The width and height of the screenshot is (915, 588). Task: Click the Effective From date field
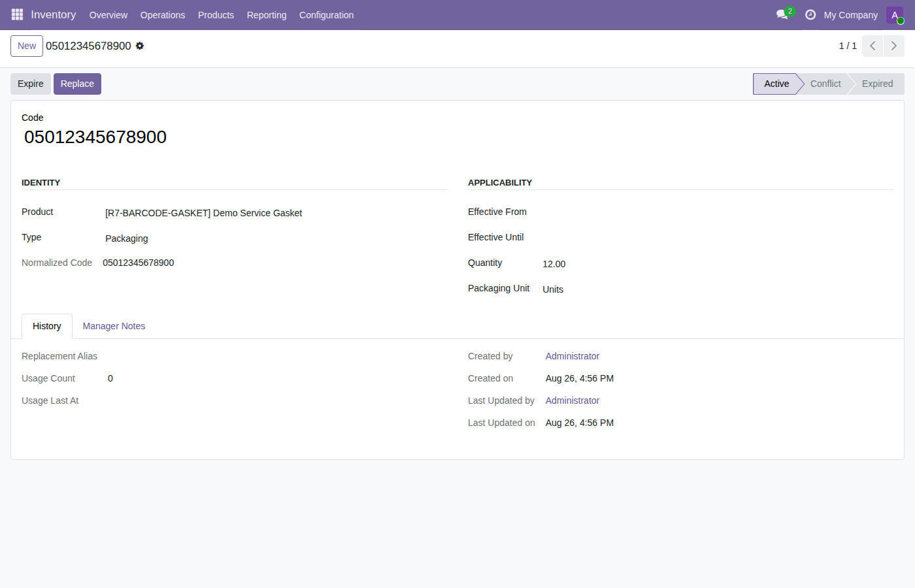coord(717,213)
